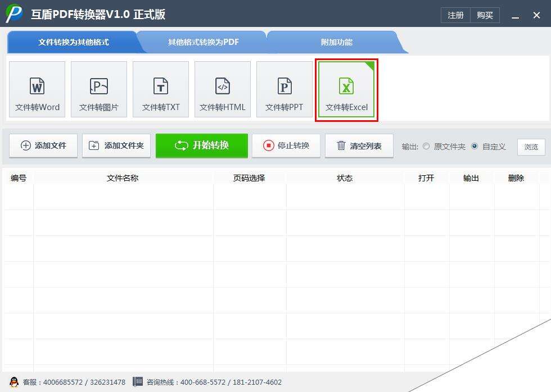Image resolution: width=551 pixels, height=392 pixels.
Task: Select the 文件转Word conversion icon
Action: point(37,89)
